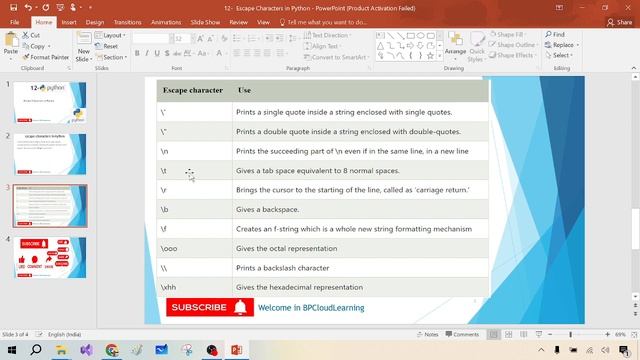Click the Share button
The height and width of the screenshot is (360, 640).
pyautogui.click(x=619, y=22)
